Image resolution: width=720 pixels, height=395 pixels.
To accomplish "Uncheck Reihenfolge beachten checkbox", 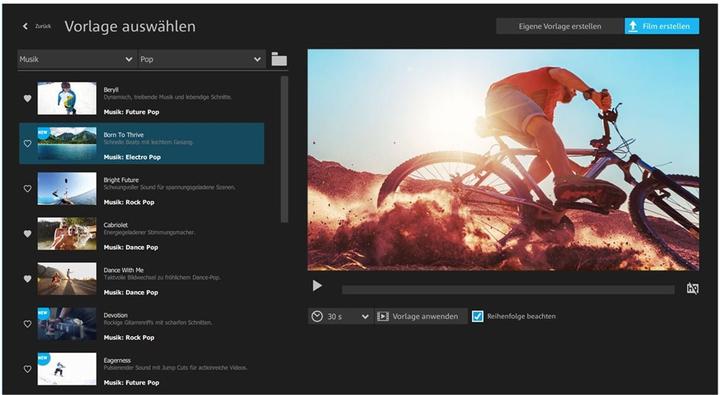I will coord(478,316).
